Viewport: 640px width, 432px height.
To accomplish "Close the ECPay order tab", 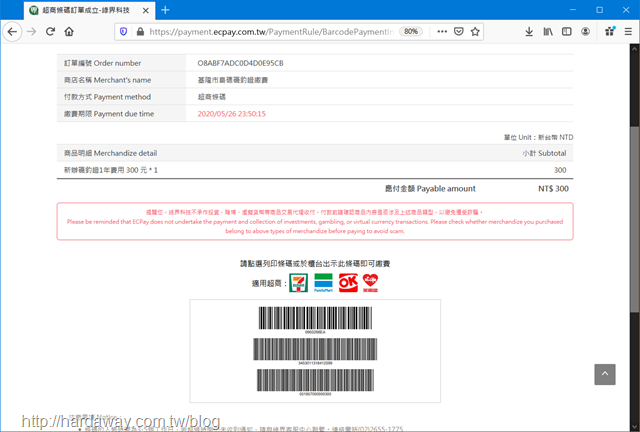I will [146, 11].
